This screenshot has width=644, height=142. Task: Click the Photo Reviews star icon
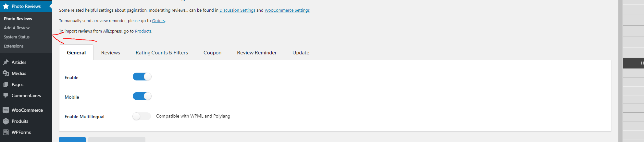[6, 6]
